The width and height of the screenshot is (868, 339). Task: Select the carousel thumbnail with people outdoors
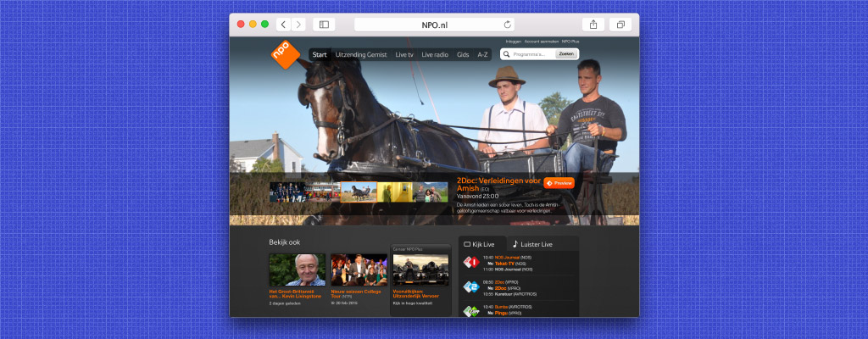[430, 192]
